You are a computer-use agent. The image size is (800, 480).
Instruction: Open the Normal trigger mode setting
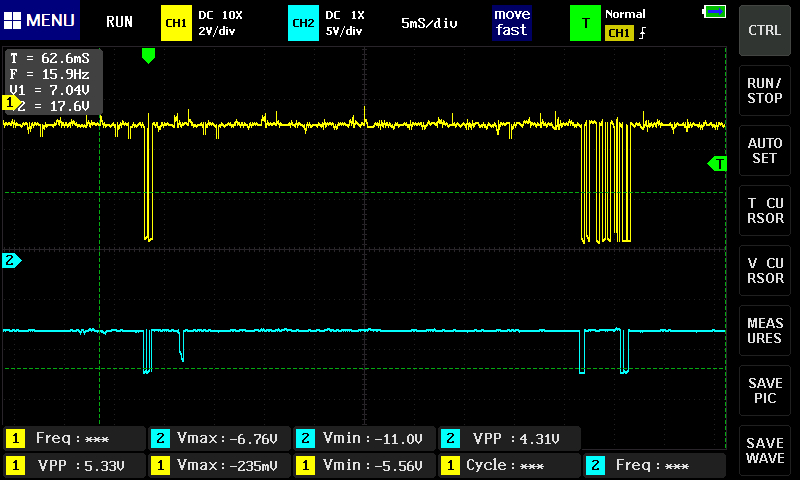click(x=626, y=14)
